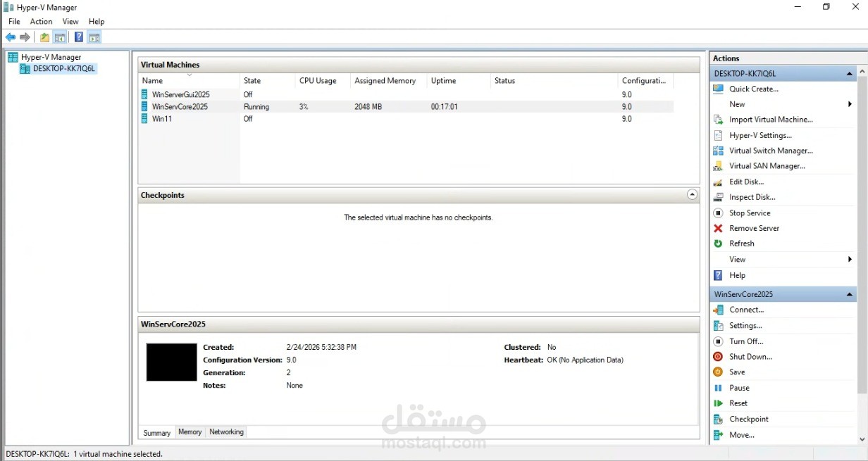Collapse the DESKTOP-KK7IQ6L actions section
Screen dimensions: 868x461
(850, 73)
